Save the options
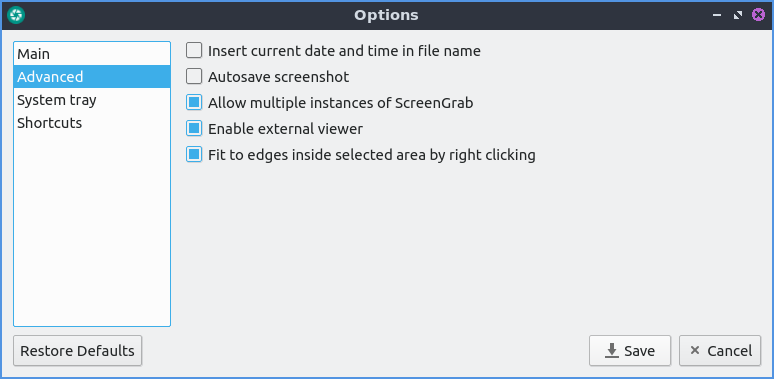774x379 pixels. pyautogui.click(x=630, y=351)
